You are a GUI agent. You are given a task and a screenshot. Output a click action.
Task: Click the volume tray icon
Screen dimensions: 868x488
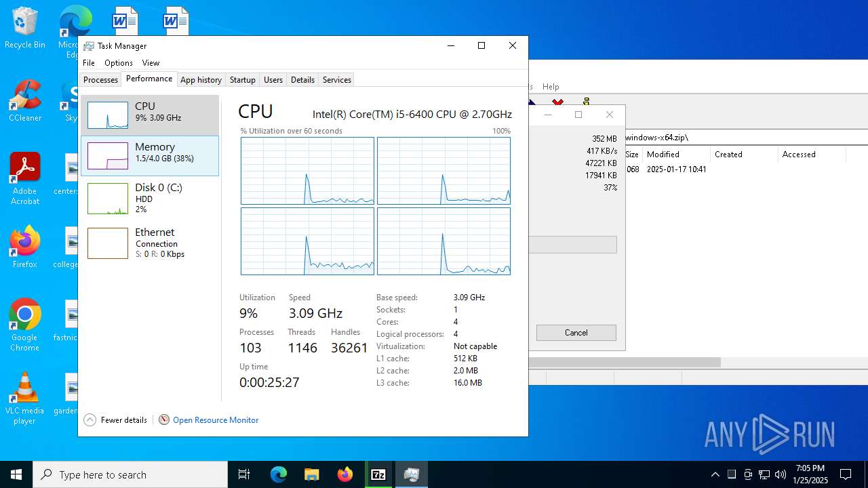[x=781, y=474]
